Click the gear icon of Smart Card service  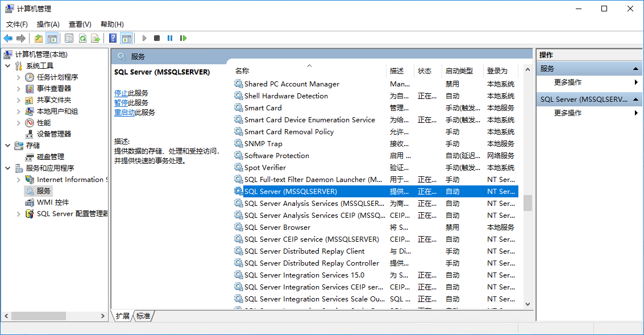[x=239, y=107]
